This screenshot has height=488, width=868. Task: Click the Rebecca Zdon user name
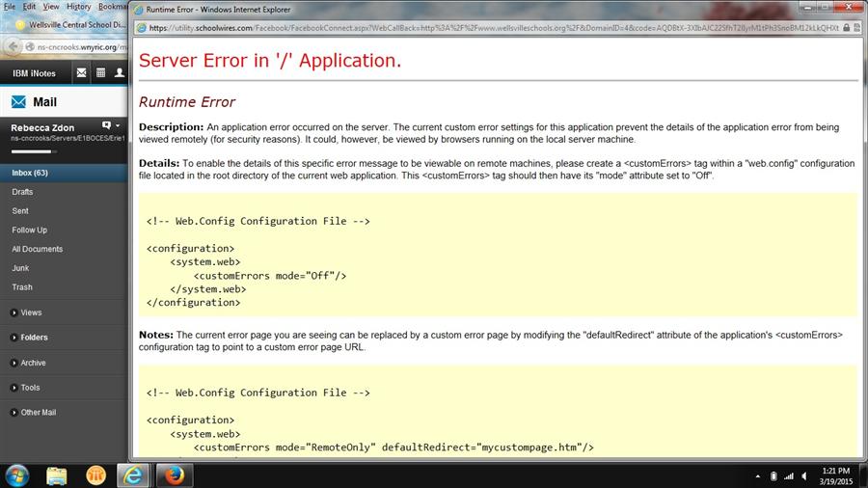(42, 128)
